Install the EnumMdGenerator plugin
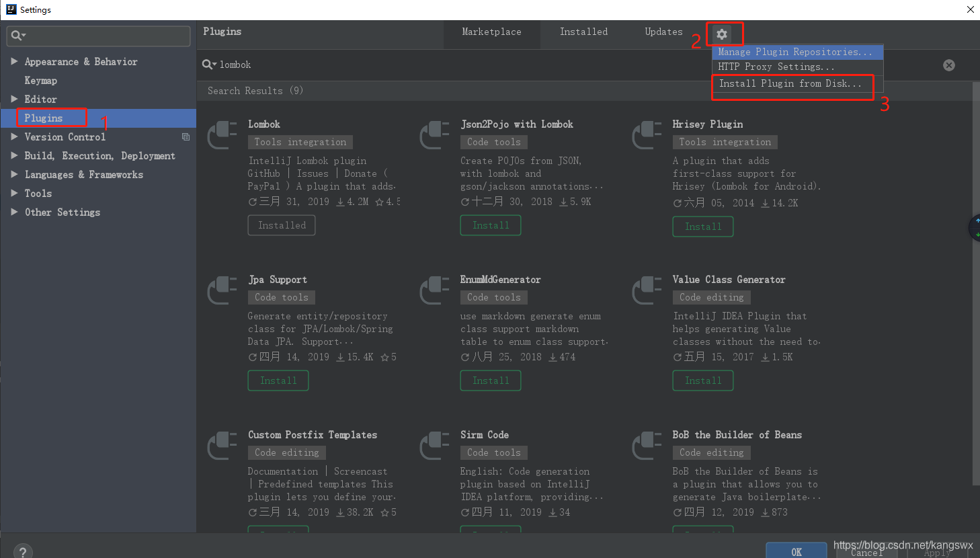 [x=491, y=381]
